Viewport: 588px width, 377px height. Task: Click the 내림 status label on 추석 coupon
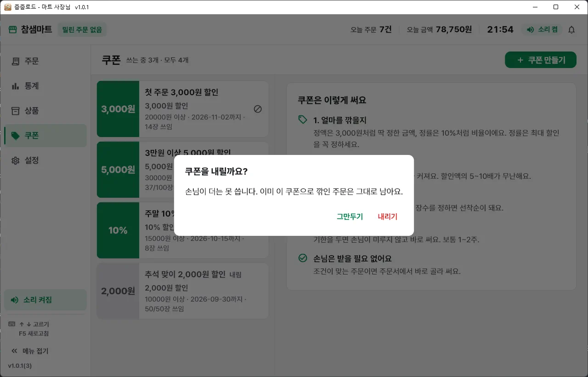click(x=235, y=275)
